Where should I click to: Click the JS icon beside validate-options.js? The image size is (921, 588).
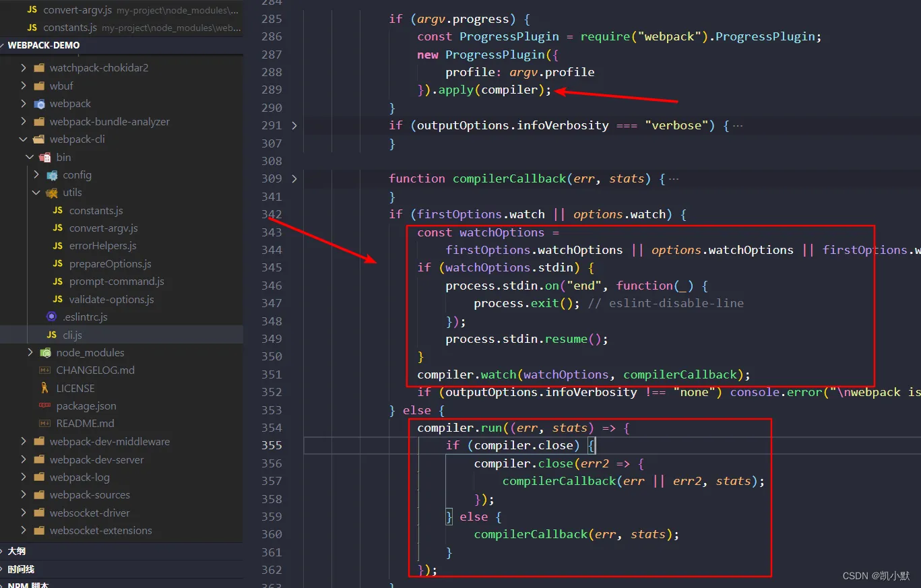58,299
